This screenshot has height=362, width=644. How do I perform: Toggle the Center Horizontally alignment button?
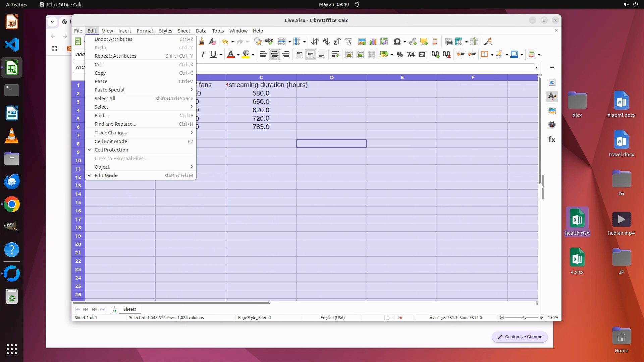pos(274,55)
